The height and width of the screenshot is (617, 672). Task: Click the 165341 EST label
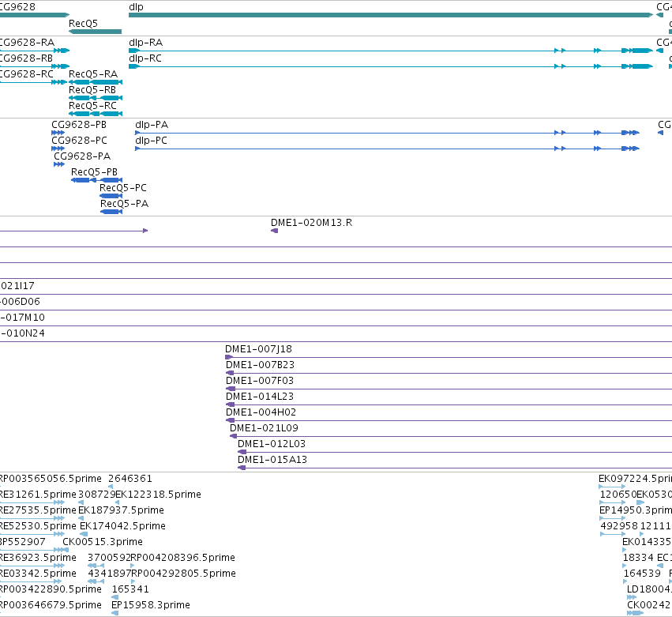[130, 589]
